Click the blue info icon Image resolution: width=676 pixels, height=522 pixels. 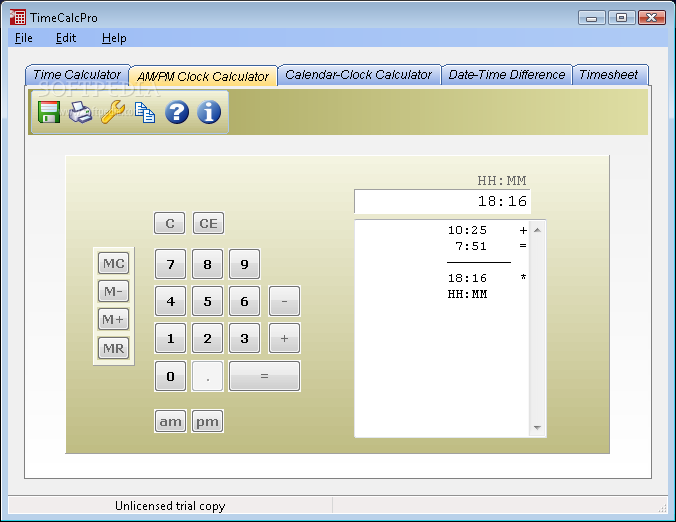click(x=209, y=112)
